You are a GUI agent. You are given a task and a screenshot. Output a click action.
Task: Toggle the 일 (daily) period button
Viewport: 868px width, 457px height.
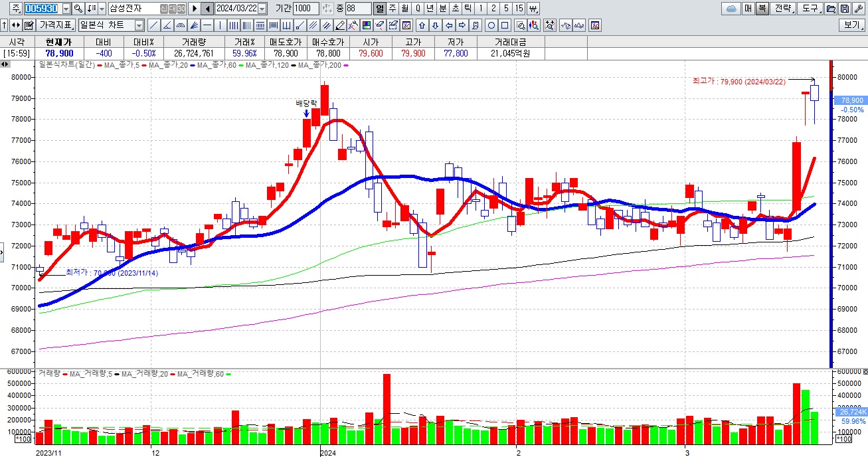pyautogui.click(x=379, y=9)
